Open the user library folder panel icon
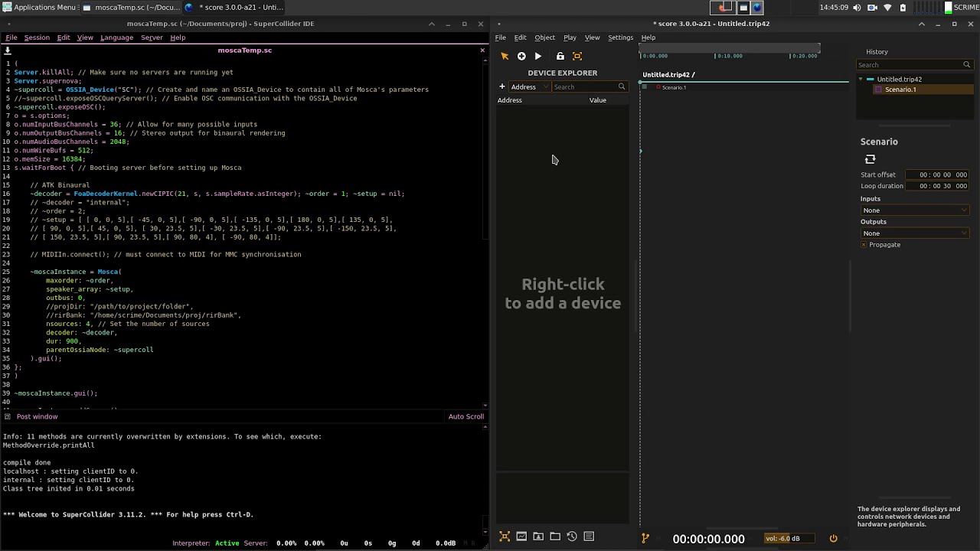Viewport: 980px width, 551px height. [x=538, y=536]
